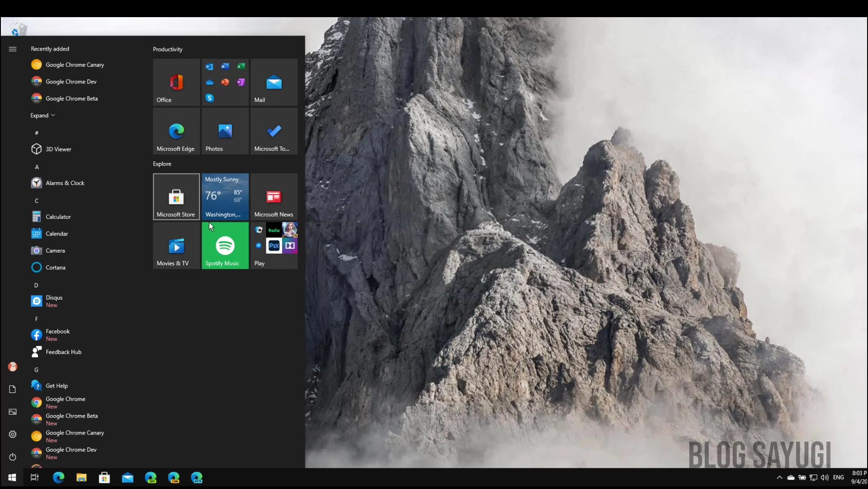Select Google Chrome Canary under Recently added
This screenshot has width=868, height=489.
point(74,65)
